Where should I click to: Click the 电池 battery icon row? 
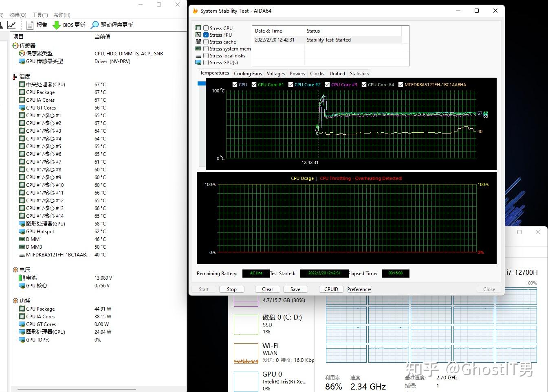pyautogui.click(x=22, y=278)
